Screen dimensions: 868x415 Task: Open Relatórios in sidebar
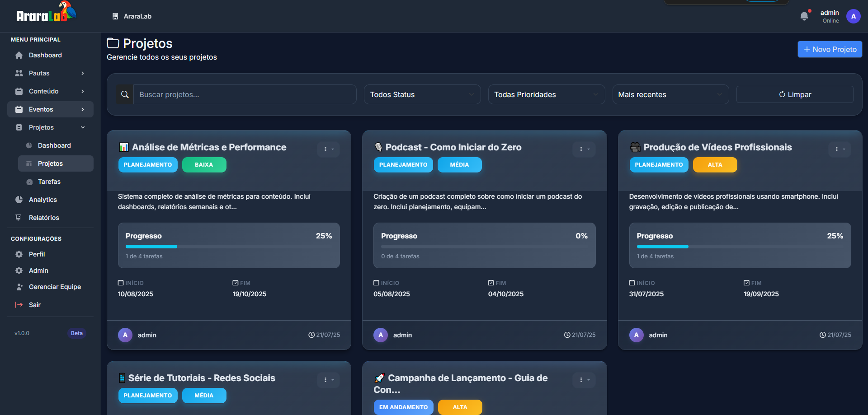click(x=50, y=218)
